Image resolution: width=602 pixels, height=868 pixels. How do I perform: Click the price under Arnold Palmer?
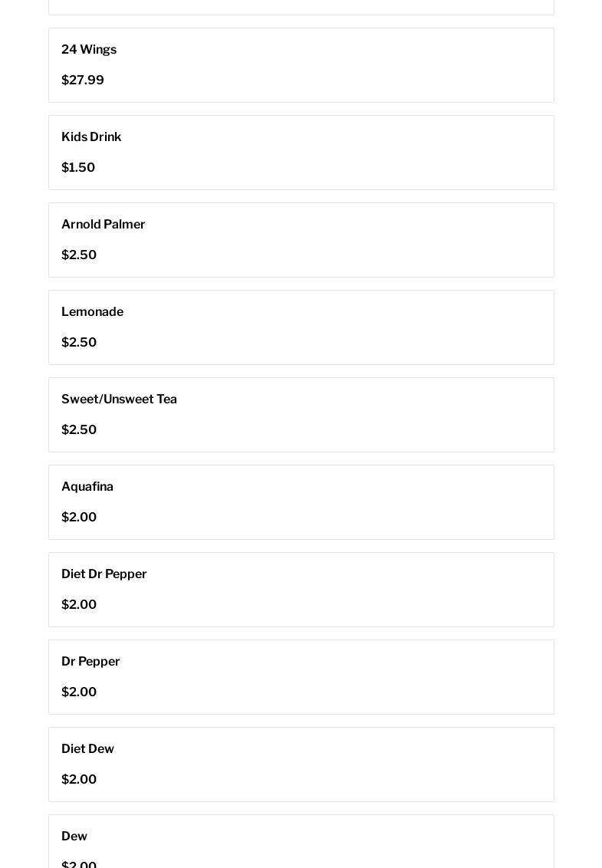(x=79, y=255)
